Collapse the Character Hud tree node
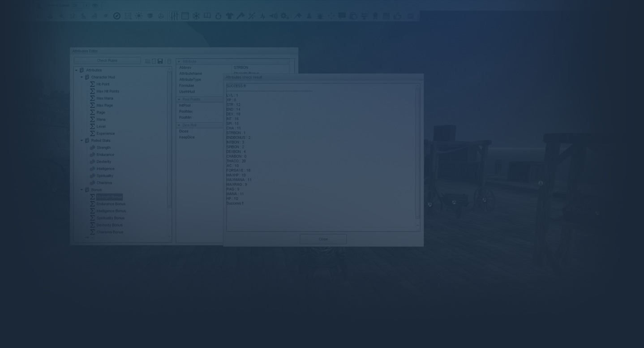Image resolution: width=644 pixels, height=348 pixels. click(x=82, y=77)
